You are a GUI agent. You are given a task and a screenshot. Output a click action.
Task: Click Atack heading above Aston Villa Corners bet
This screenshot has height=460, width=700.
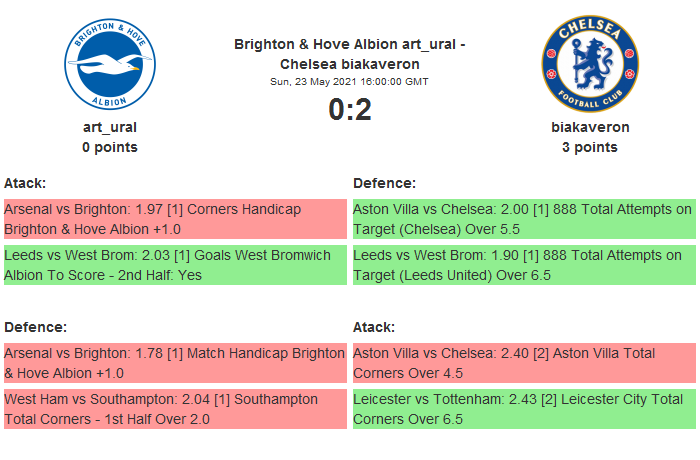pos(374,327)
